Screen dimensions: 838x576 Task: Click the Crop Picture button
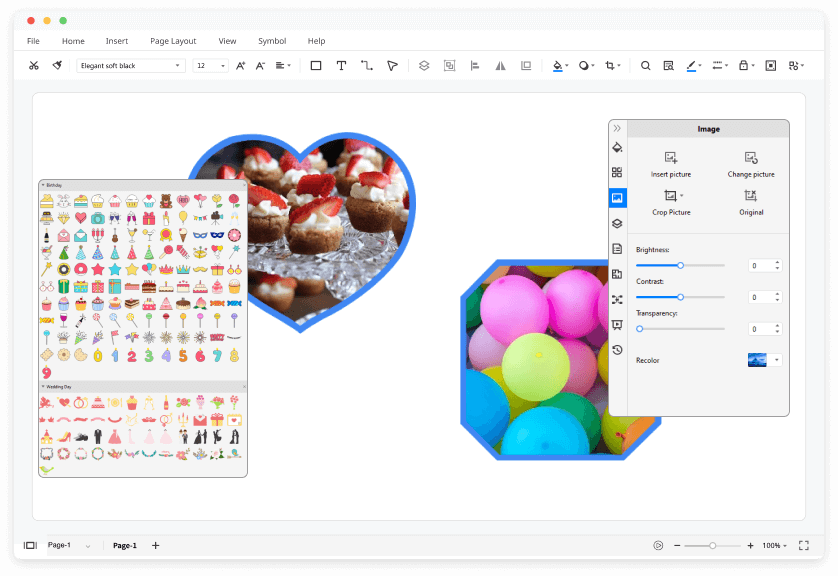point(671,203)
